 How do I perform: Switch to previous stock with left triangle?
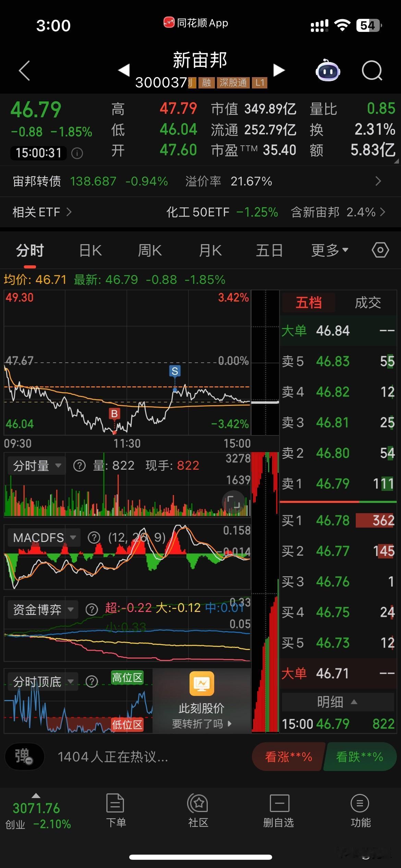click(x=124, y=70)
